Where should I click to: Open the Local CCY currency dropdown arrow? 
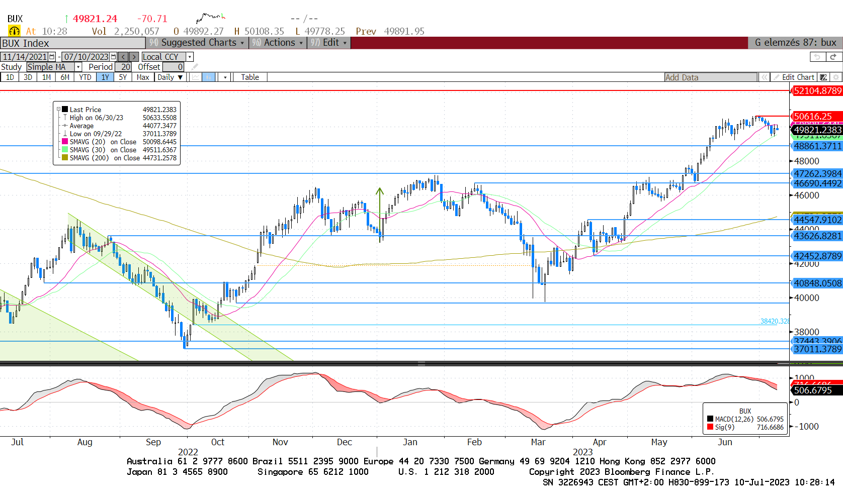tap(190, 57)
